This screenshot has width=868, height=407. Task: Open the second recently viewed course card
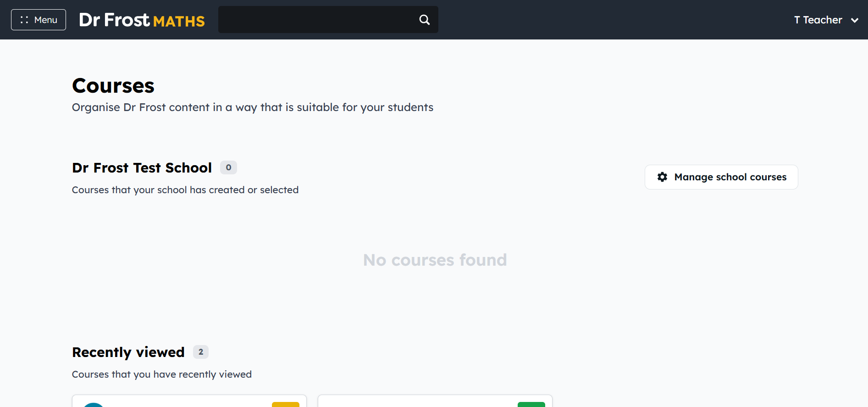pos(435,401)
